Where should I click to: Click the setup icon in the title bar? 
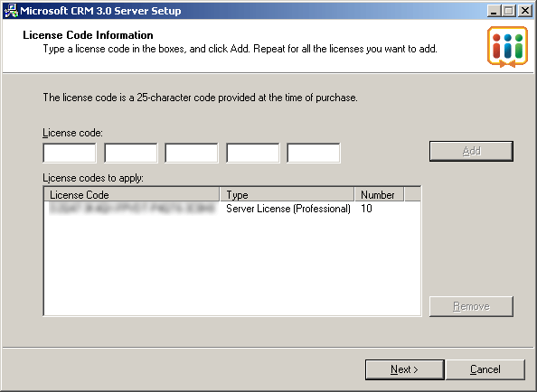(11, 11)
